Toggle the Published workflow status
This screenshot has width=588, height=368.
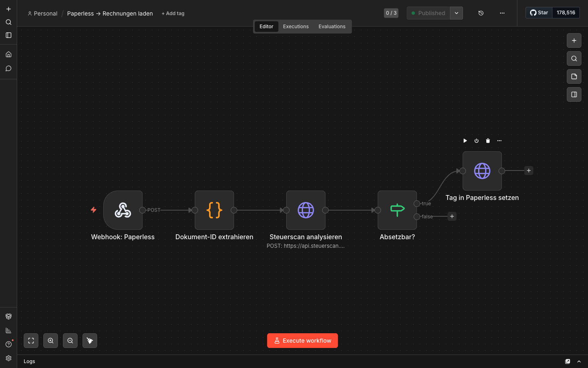[x=428, y=13]
